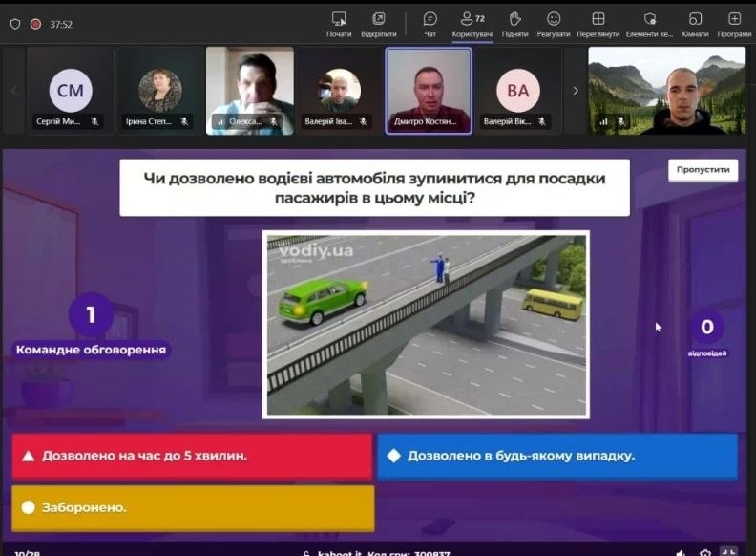Show previous participants with left arrow
The width and height of the screenshot is (756, 556).
click(x=13, y=91)
